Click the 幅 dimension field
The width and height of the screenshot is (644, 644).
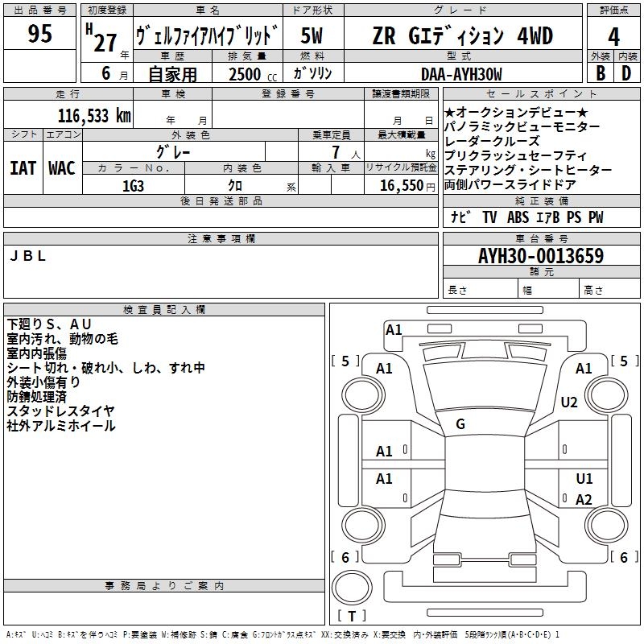(549, 290)
